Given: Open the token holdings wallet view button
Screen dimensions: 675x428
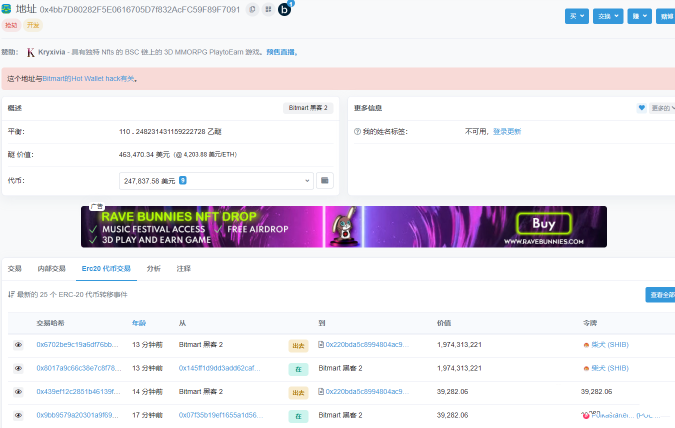Looking at the screenshot, I should pos(325,180).
